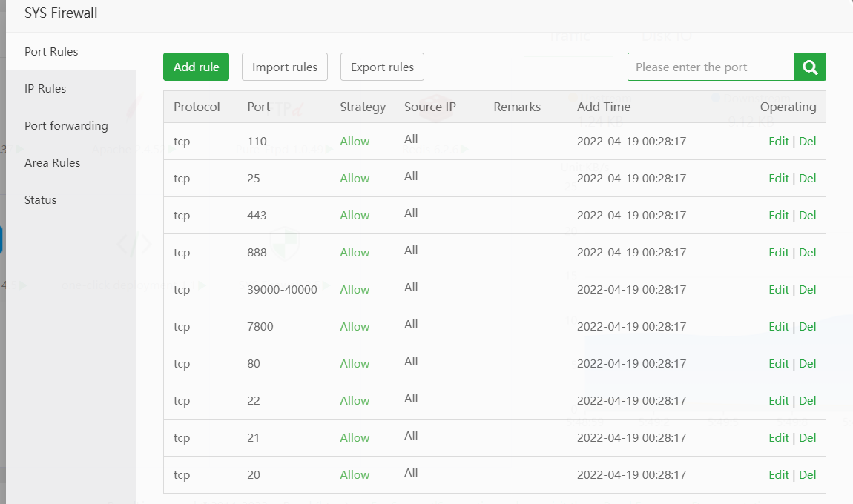The image size is (853, 504).
Task: Toggle Allow strategy for port 80
Action: click(x=355, y=364)
